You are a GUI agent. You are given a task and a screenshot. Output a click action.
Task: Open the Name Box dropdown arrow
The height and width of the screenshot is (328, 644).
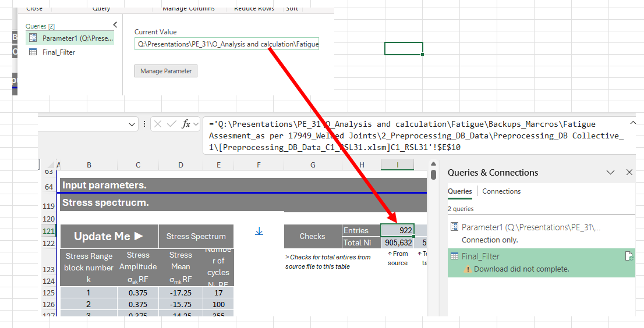(132, 124)
